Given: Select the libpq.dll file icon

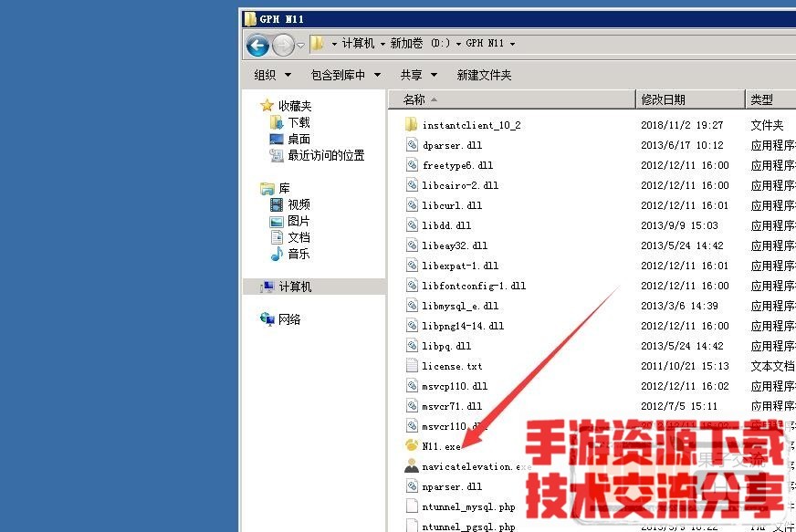Looking at the screenshot, I should coord(412,346).
